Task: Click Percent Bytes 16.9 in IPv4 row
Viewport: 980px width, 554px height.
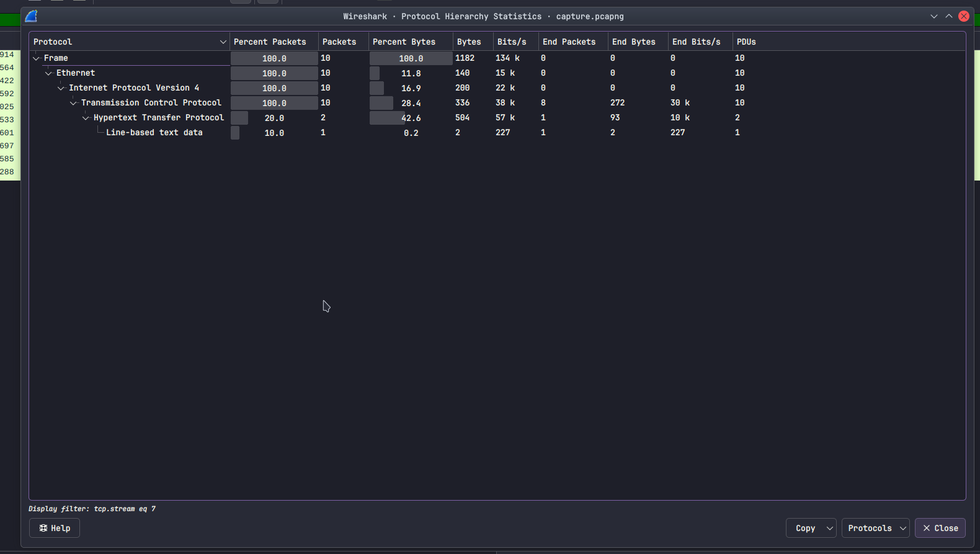Action: point(411,88)
